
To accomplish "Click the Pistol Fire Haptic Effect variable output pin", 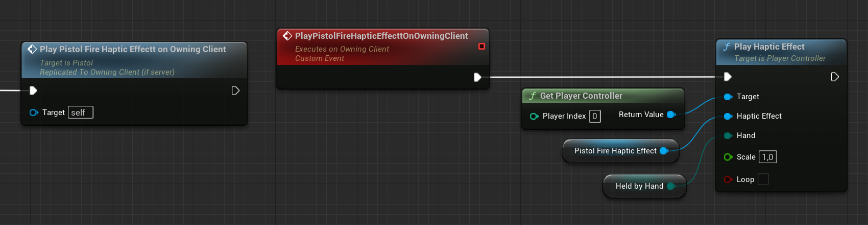I will (664, 151).
